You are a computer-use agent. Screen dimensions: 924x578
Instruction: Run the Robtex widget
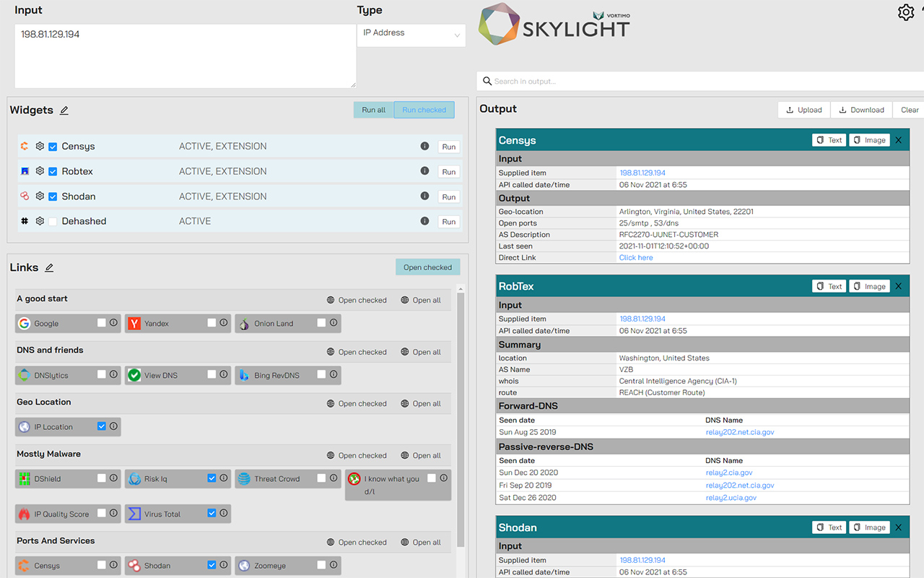(x=449, y=172)
